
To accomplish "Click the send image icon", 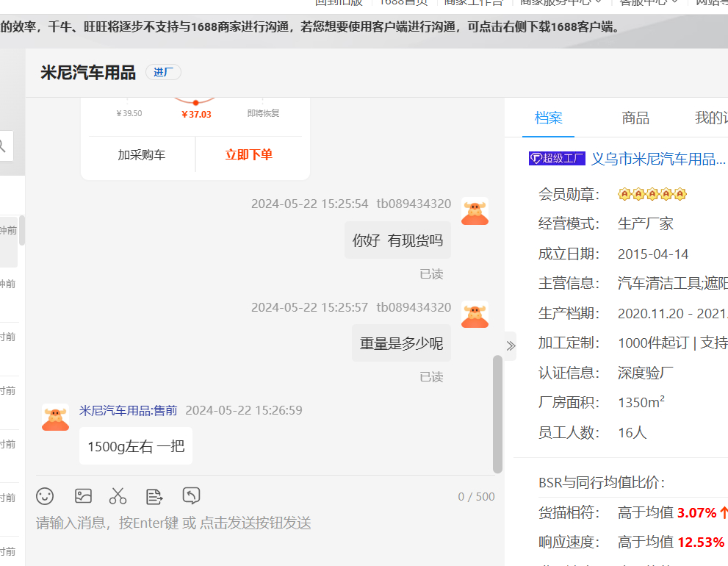I will click(83, 496).
